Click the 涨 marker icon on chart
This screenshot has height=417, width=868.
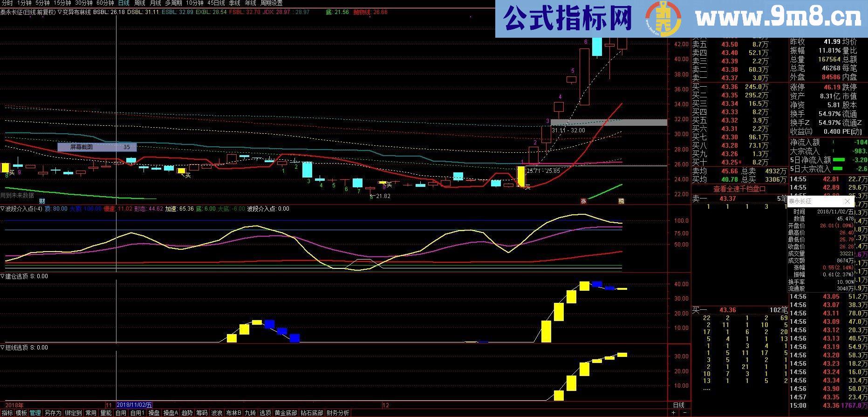click(x=583, y=201)
